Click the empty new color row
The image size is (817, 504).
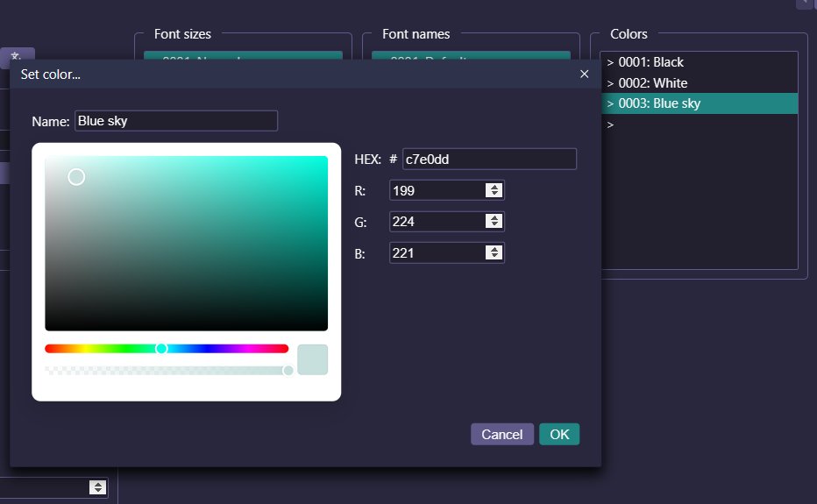tap(700, 124)
